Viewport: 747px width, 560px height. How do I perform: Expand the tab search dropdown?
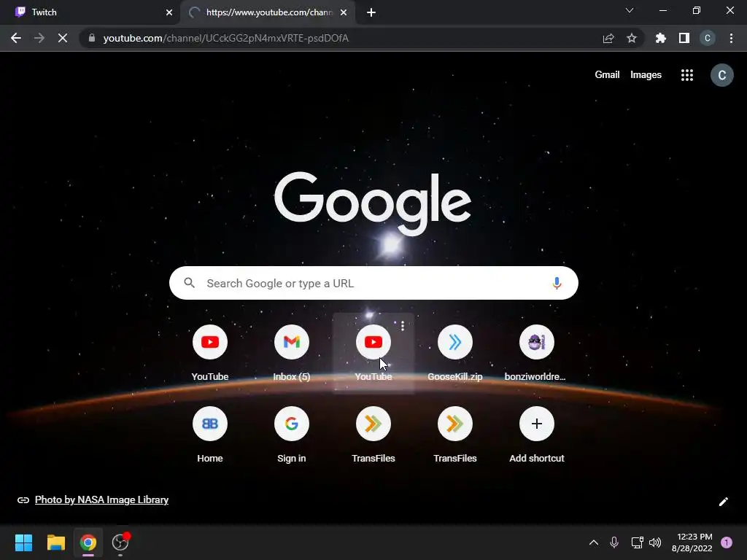tap(630, 10)
